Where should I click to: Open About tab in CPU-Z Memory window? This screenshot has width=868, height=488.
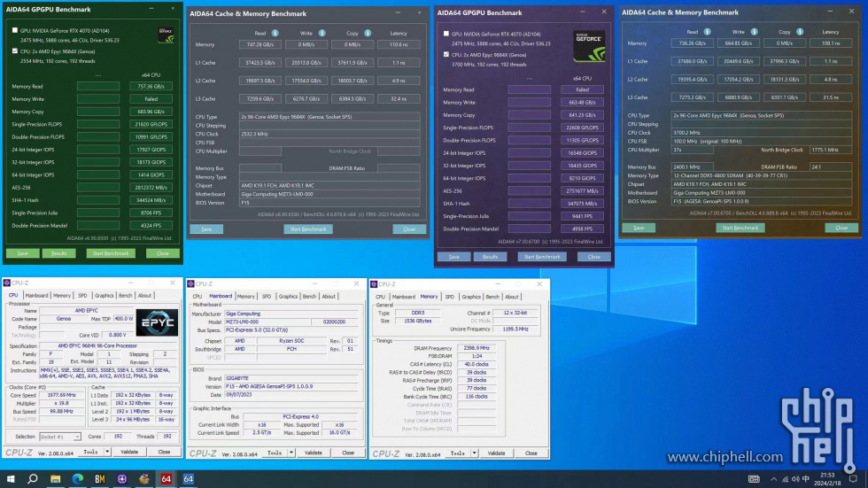pos(512,297)
